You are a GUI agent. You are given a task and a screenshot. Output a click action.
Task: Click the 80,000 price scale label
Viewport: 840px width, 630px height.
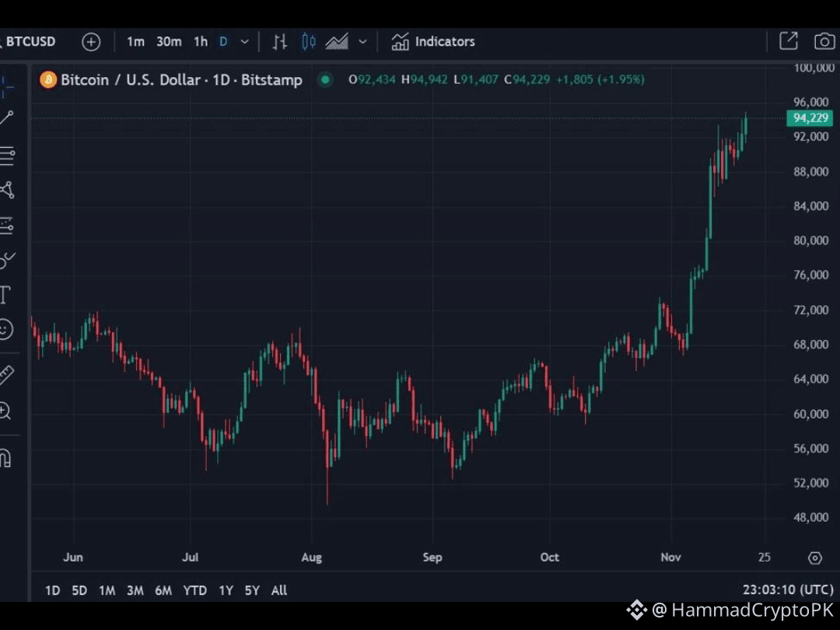coord(811,240)
